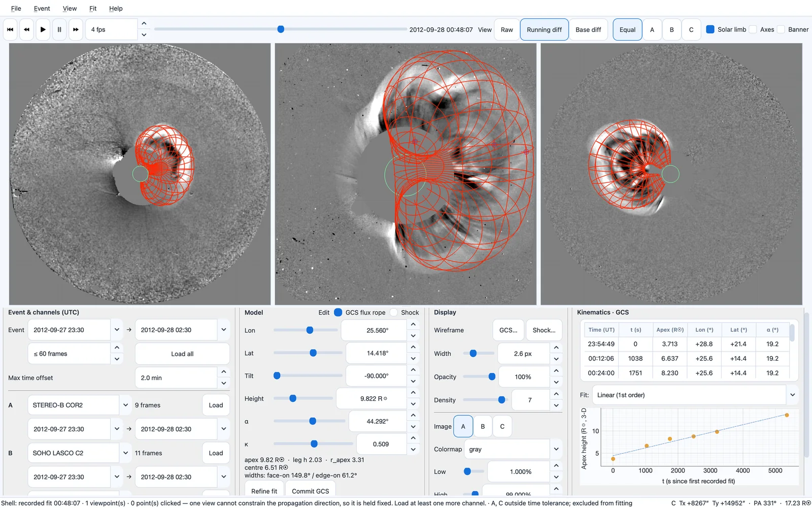Screen dimensions: 812x508
Task: Jump to the first frame
Action: [10, 29]
